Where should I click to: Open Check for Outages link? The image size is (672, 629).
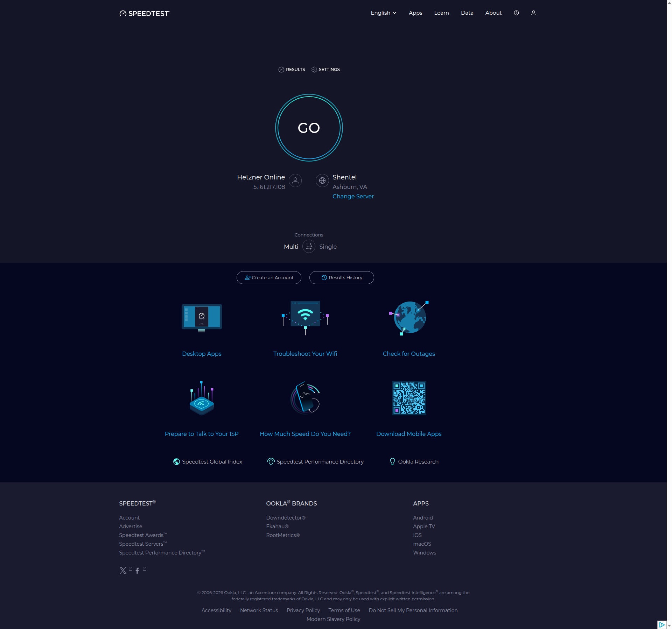pyautogui.click(x=409, y=354)
